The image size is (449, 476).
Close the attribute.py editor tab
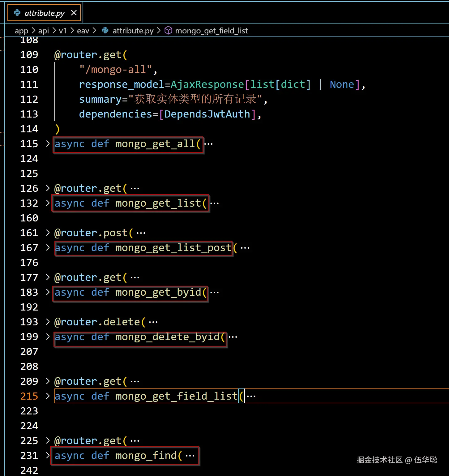tap(74, 13)
